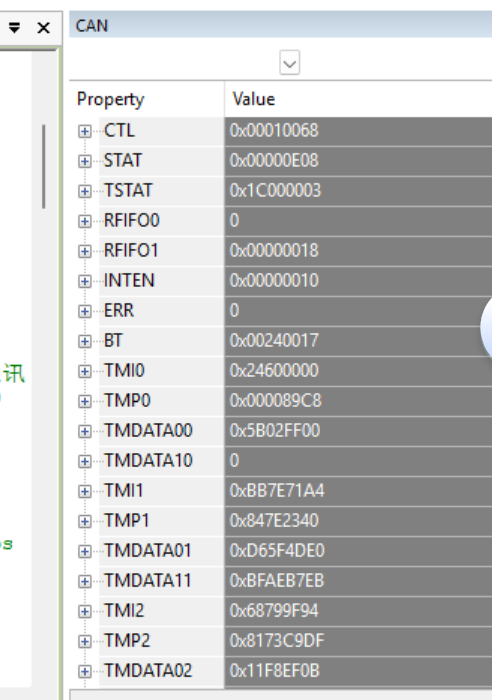Select the TMP1 value 0x847E2340

pos(274,521)
